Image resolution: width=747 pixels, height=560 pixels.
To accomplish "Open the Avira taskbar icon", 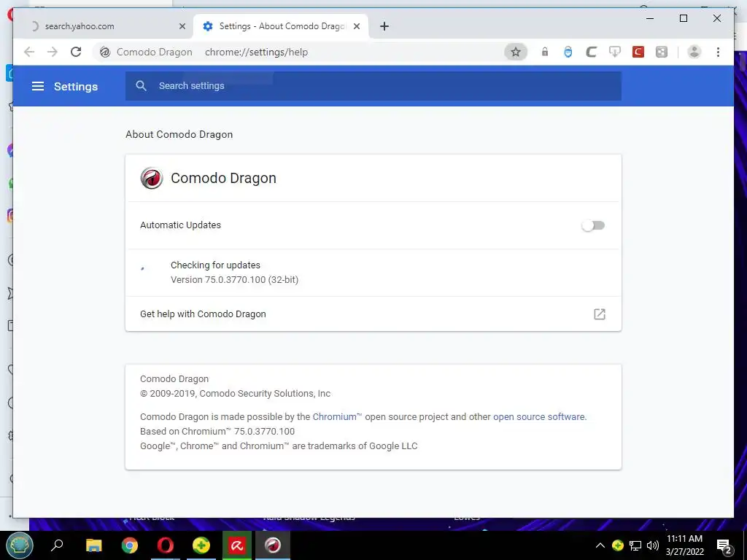I will coord(237,545).
